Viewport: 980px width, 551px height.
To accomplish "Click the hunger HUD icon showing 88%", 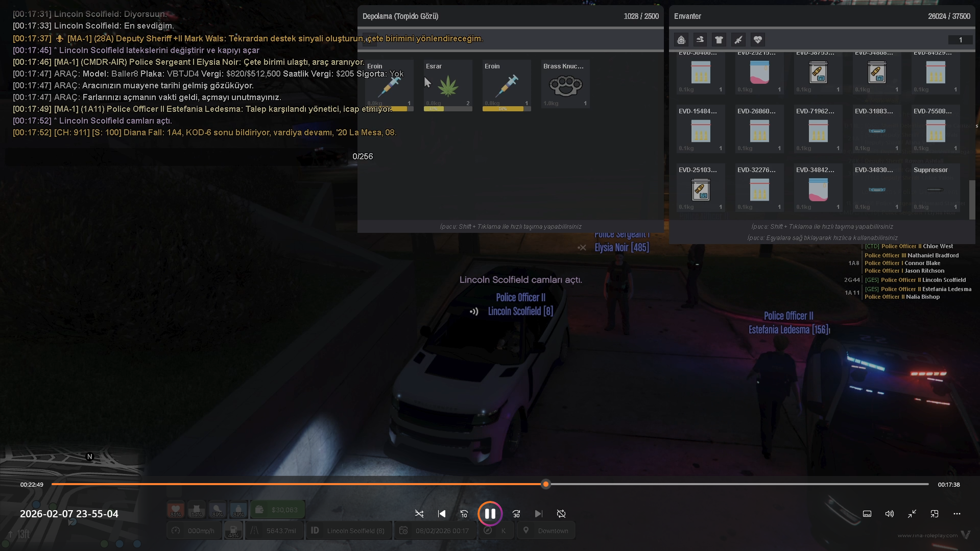I will pyautogui.click(x=218, y=509).
